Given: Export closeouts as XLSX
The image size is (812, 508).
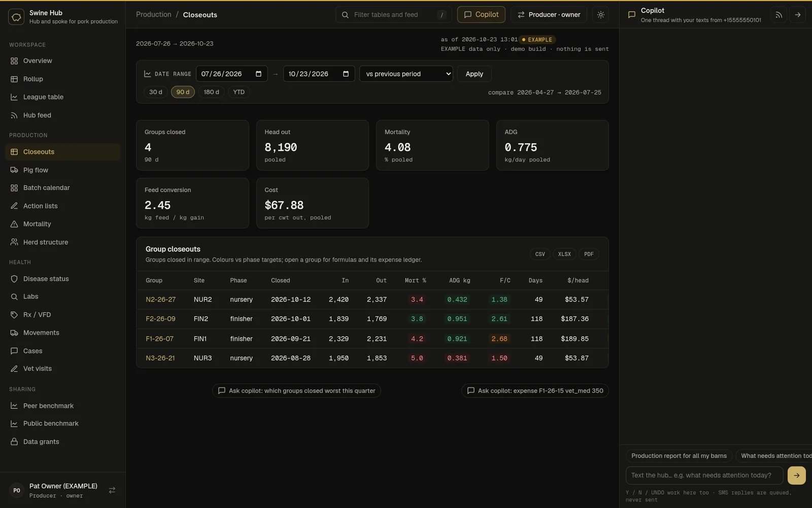Looking at the screenshot, I should [564, 254].
